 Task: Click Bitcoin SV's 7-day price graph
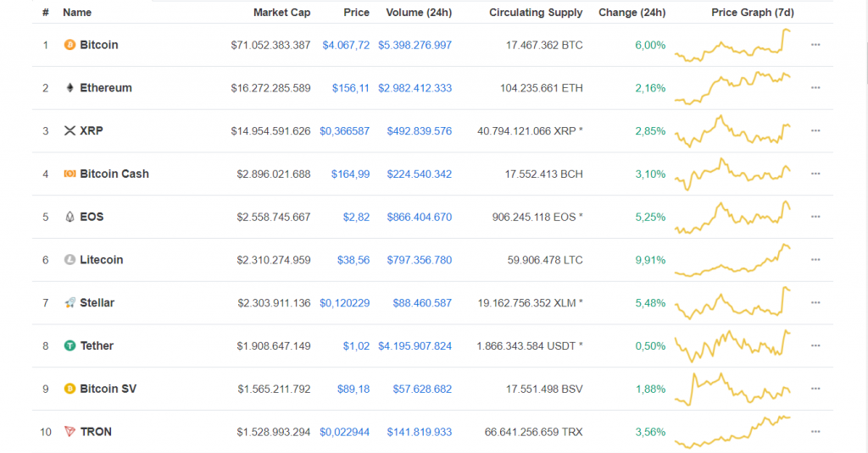tap(733, 389)
